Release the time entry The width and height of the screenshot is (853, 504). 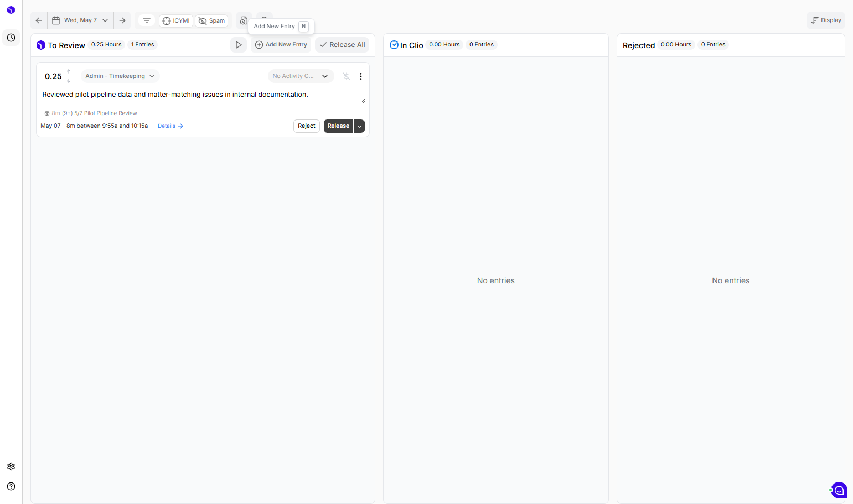[x=338, y=126]
